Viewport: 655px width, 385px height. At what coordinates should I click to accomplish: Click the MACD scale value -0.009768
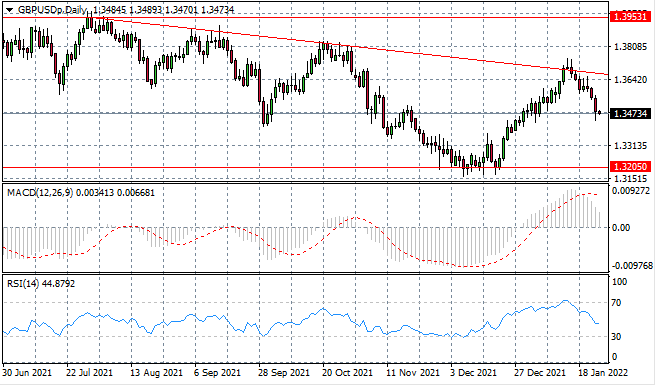[x=632, y=266]
